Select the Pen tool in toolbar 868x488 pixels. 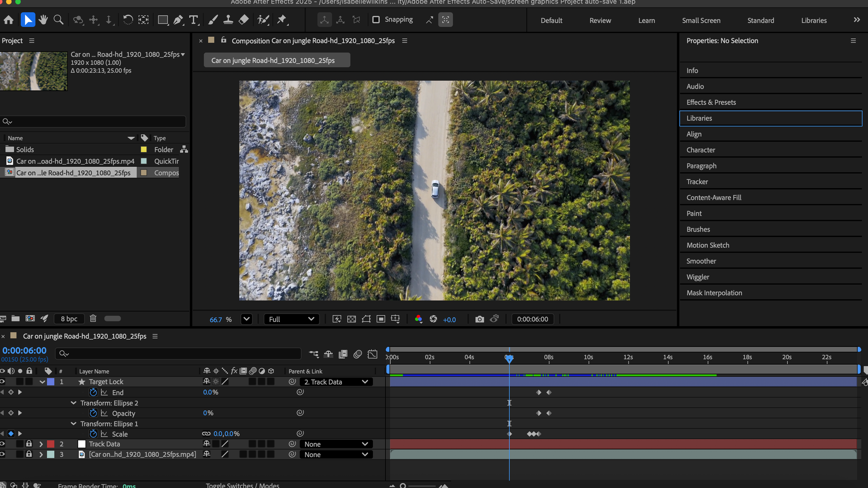coord(178,20)
